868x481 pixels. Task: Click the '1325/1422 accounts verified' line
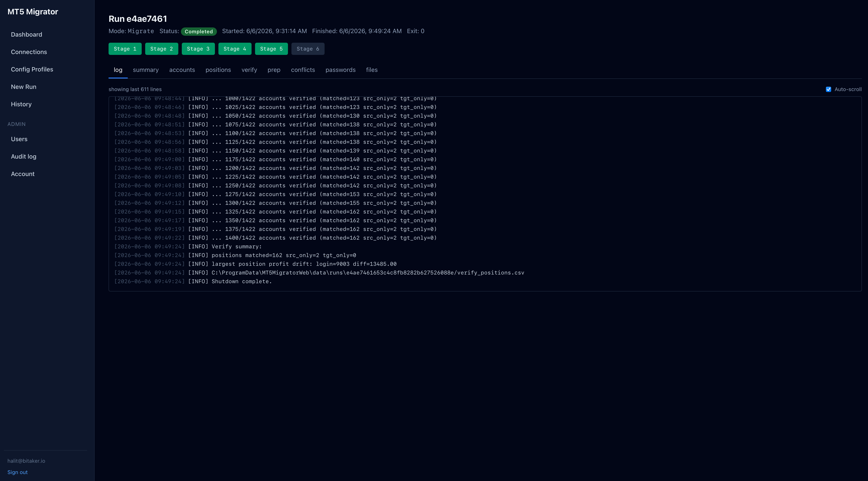[276, 212]
